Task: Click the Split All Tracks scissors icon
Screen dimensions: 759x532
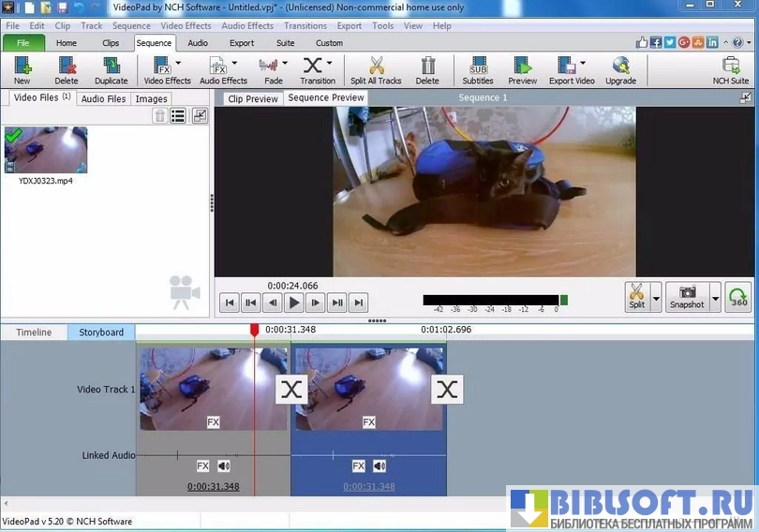Action: tap(376, 66)
